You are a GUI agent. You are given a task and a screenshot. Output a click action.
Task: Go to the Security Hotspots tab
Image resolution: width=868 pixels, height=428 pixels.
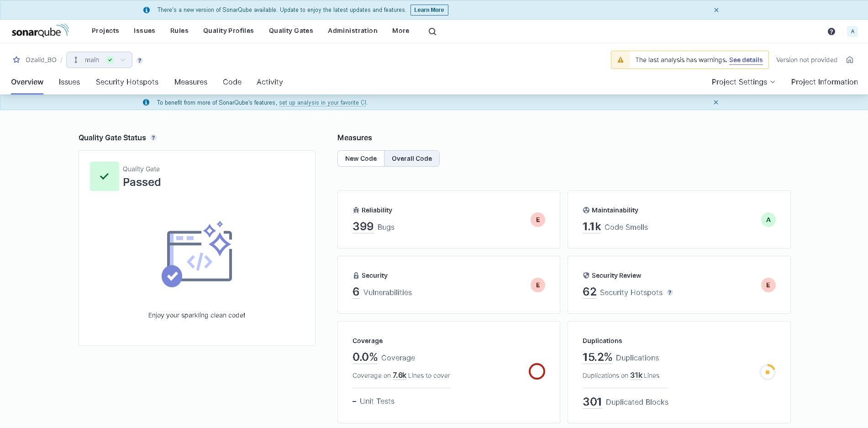(x=127, y=82)
